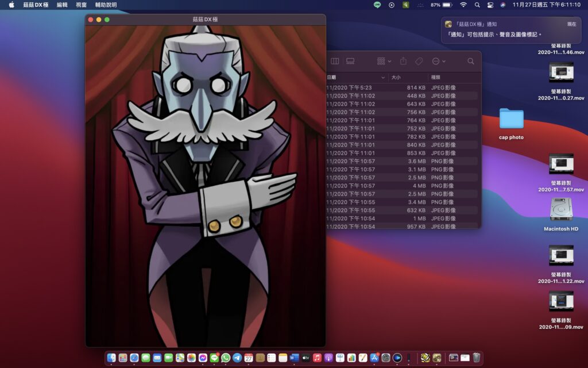This screenshot has height=368, width=588.
Task: Click the Tags icon in Finder toolbar
Action: click(x=419, y=61)
